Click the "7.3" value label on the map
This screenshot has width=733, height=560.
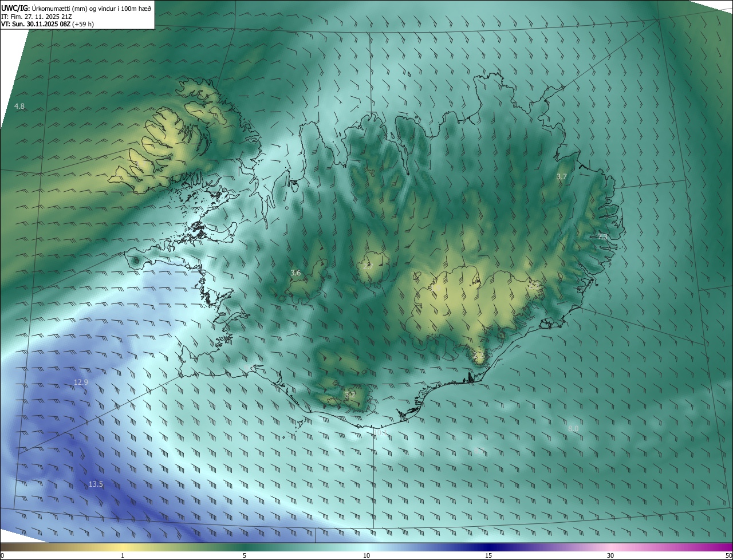pos(602,236)
